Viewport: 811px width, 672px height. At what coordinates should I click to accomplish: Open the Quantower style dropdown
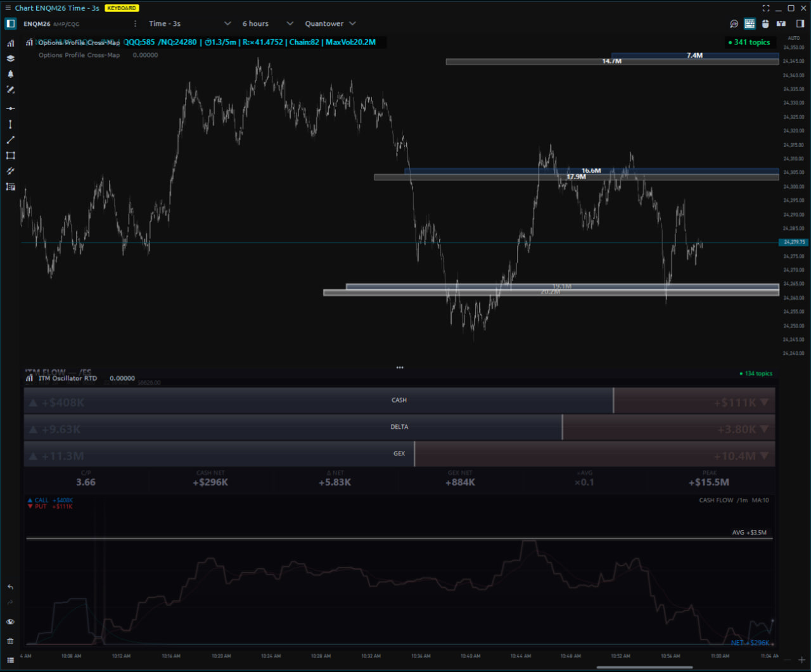pos(330,24)
